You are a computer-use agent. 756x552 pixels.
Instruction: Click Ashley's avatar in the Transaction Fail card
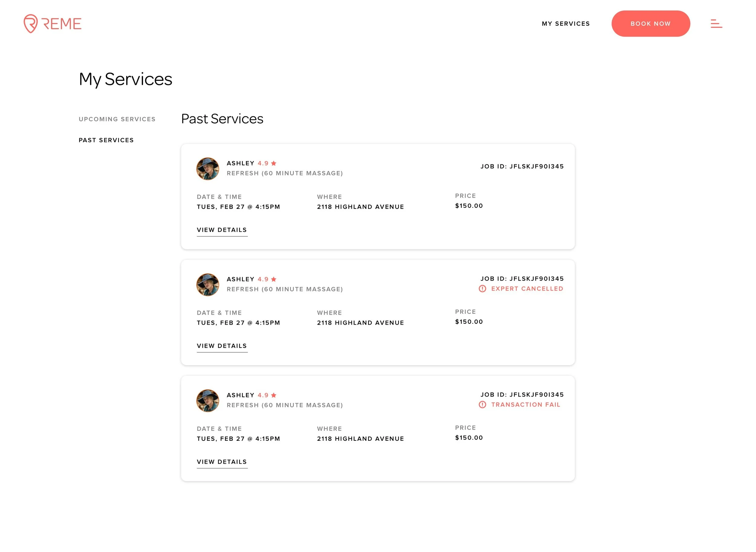(x=207, y=401)
